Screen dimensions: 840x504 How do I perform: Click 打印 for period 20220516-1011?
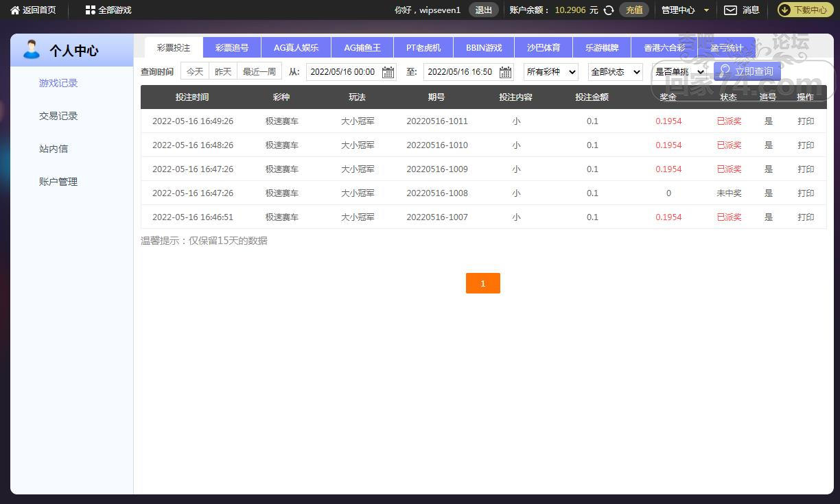[x=806, y=121]
